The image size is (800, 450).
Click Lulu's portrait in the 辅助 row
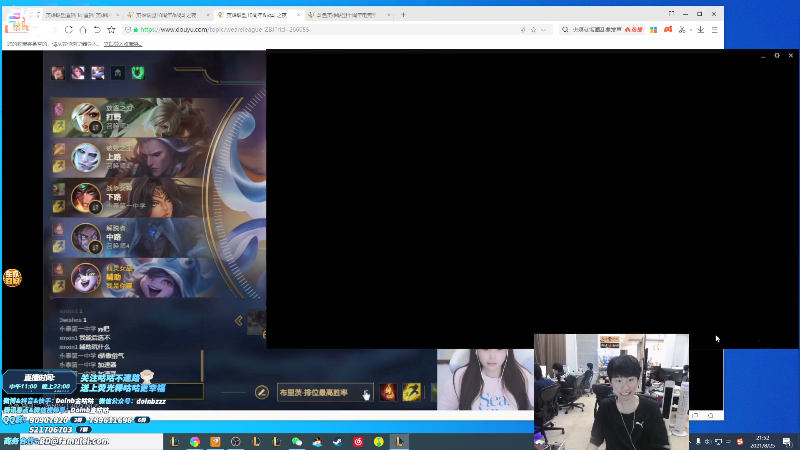pyautogui.click(x=86, y=277)
